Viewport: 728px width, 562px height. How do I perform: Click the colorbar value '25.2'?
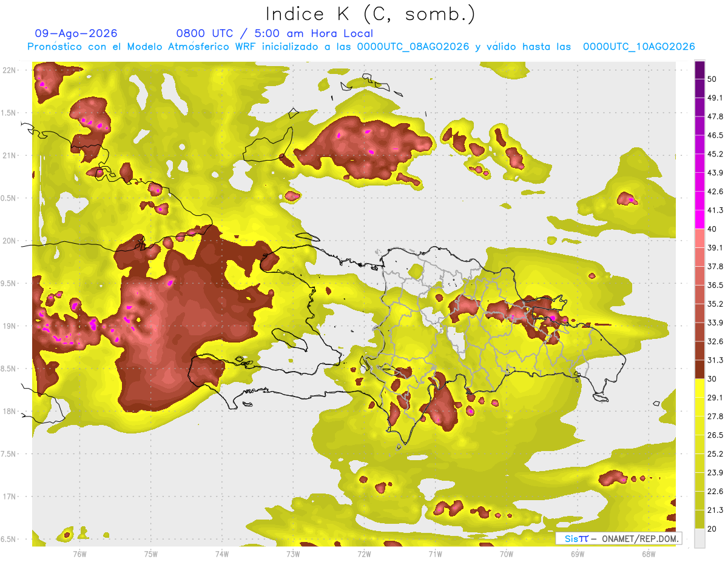(715, 454)
